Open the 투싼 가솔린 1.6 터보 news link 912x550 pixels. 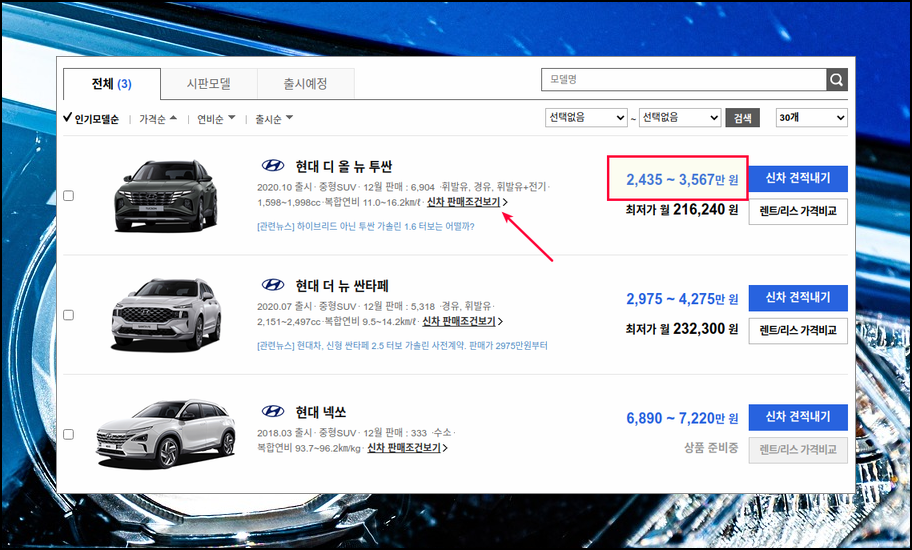[x=366, y=227]
